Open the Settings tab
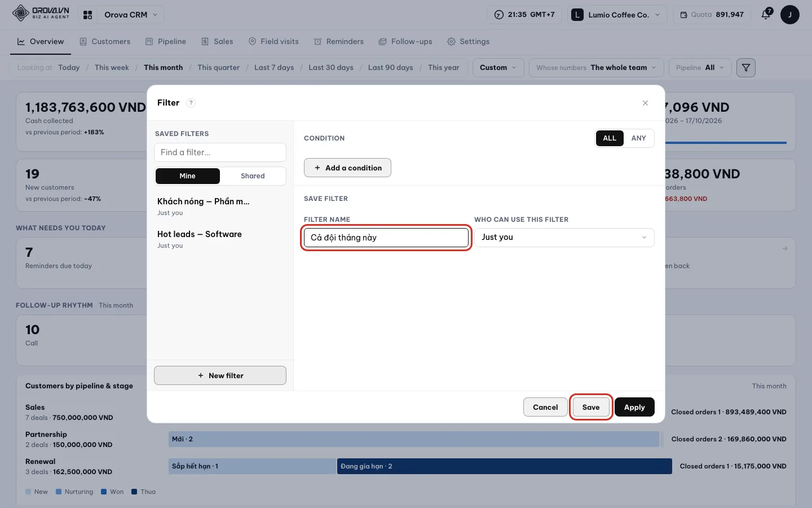 [468, 42]
